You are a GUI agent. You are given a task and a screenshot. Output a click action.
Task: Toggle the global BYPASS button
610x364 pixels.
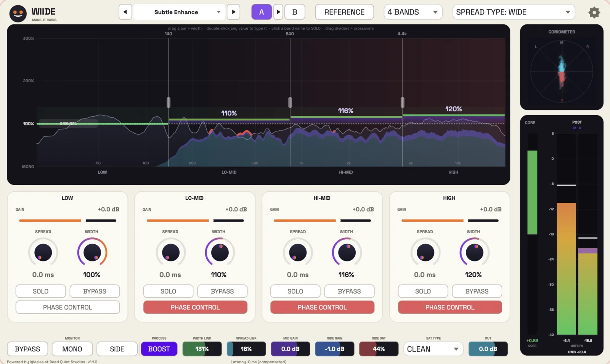tap(27, 349)
